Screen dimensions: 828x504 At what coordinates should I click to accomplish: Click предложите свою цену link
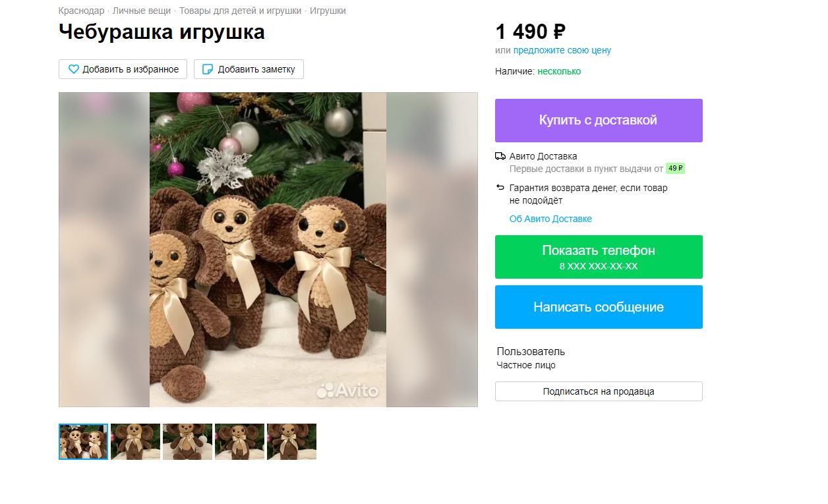click(562, 50)
